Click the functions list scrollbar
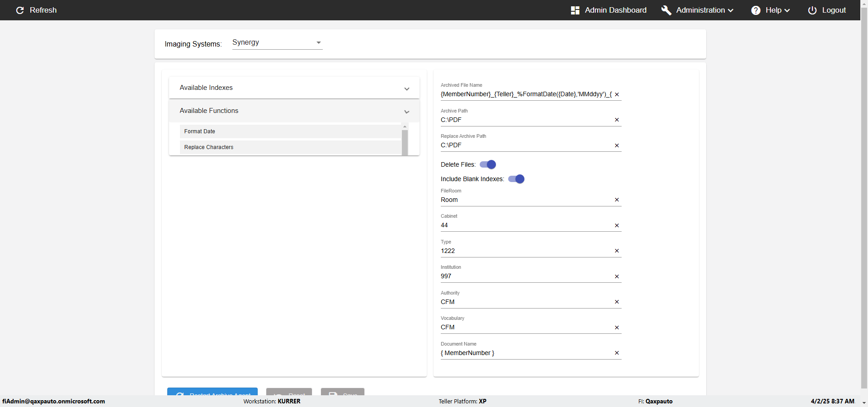868x407 pixels. point(405,142)
